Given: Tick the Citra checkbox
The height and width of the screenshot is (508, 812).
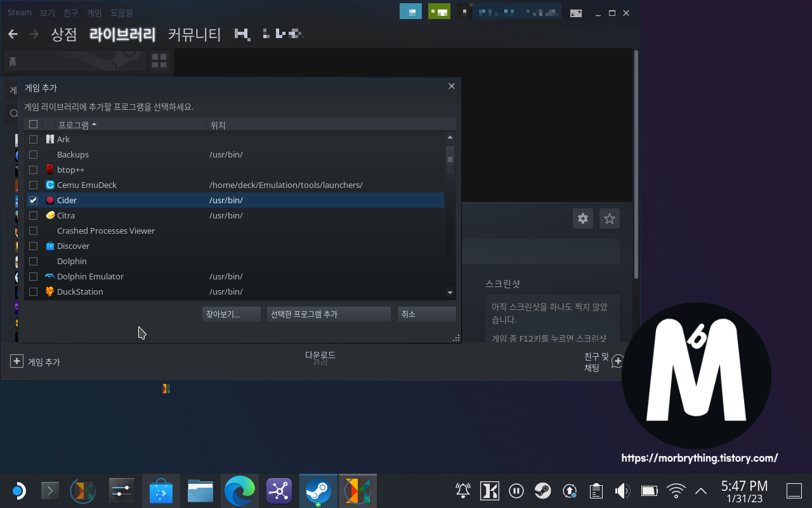Looking at the screenshot, I should click(x=34, y=215).
